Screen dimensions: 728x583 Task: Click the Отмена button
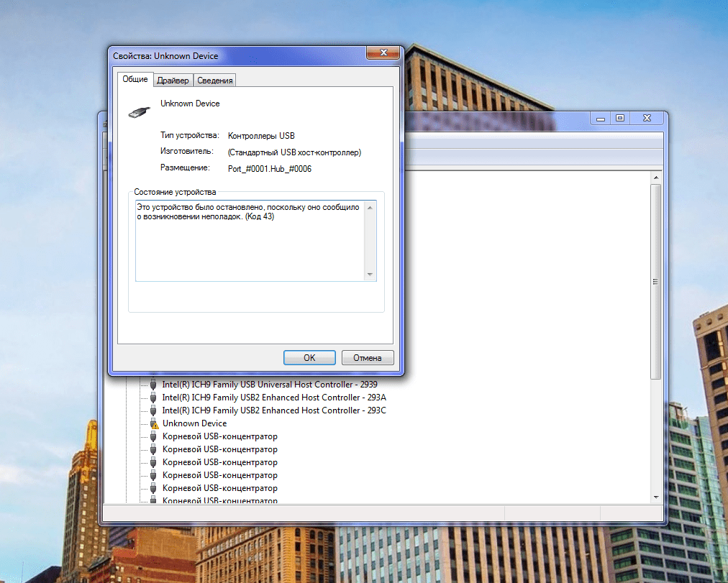(x=368, y=358)
